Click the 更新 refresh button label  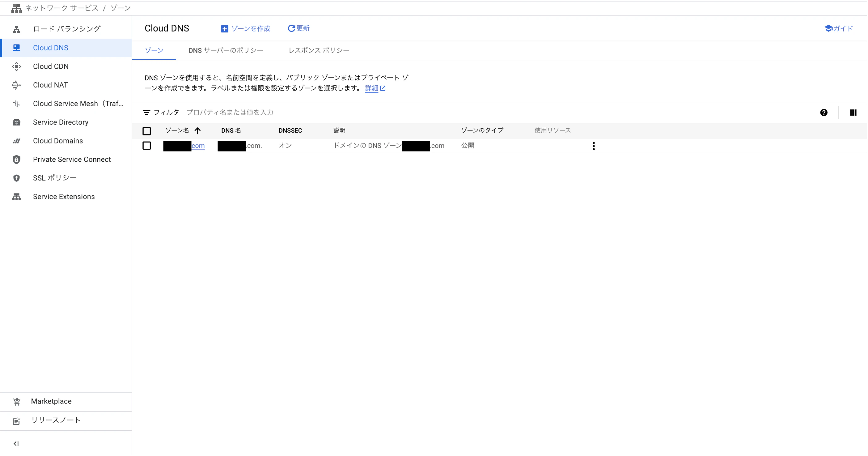pyautogui.click(x=303, y=28)
